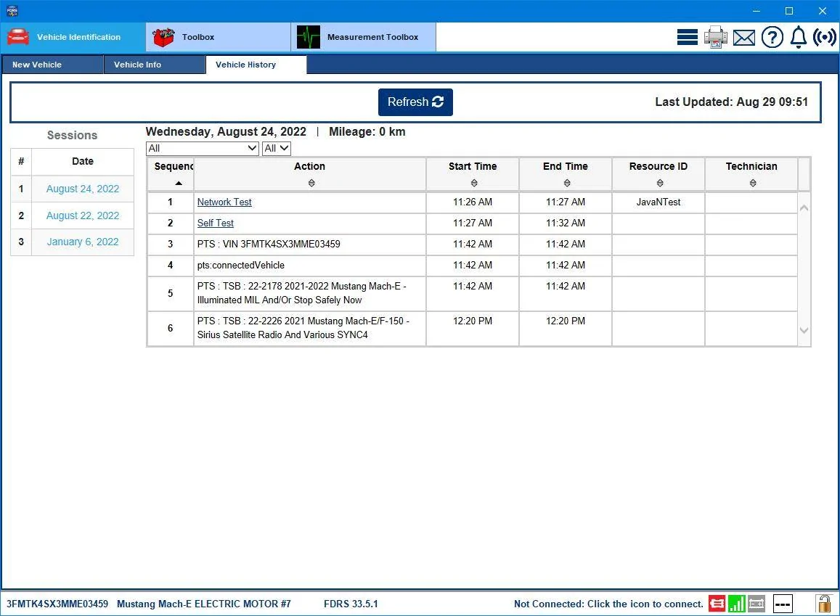840x616 pixels.
Task: Open the help question mark icon
Action: 772,37
